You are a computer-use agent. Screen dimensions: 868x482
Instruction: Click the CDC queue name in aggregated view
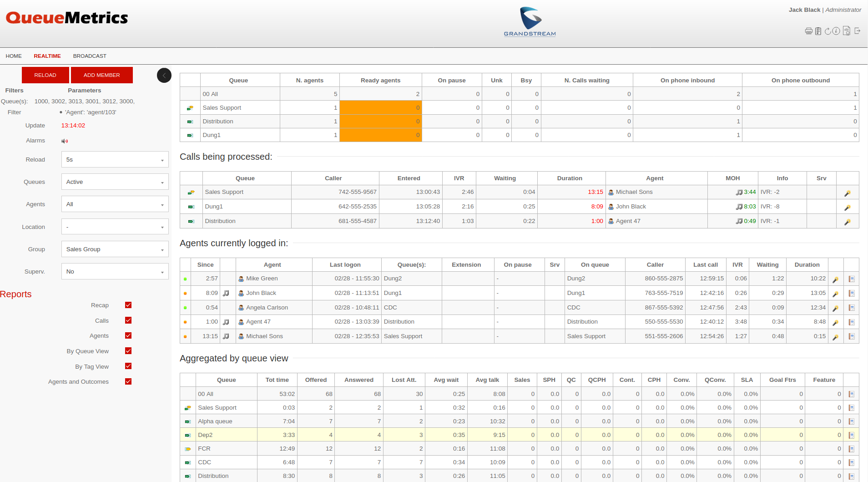[x=205, y=462]
